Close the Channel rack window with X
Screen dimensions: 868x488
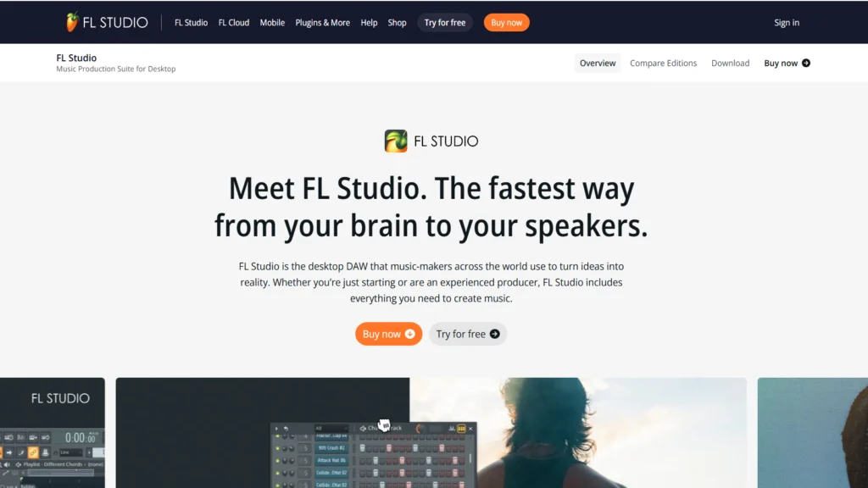[x=470, y=428]
